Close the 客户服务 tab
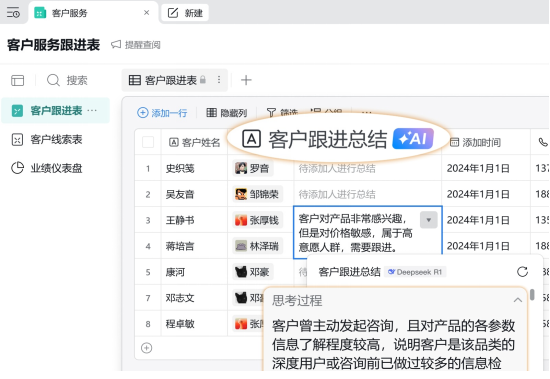The height and width of the screenshot is (379, 550). [x=147, y=13]
